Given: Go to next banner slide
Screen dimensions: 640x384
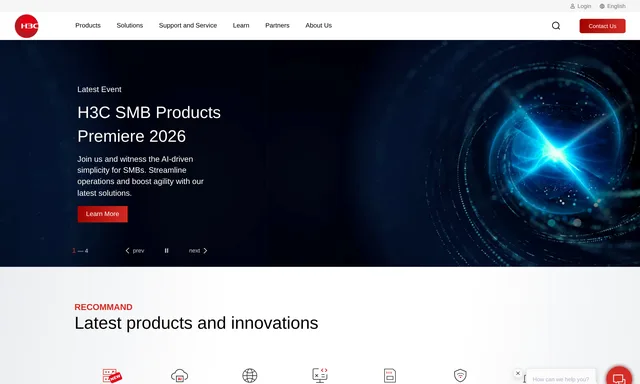Looking at the screenshot, I should tap(198, 251).
